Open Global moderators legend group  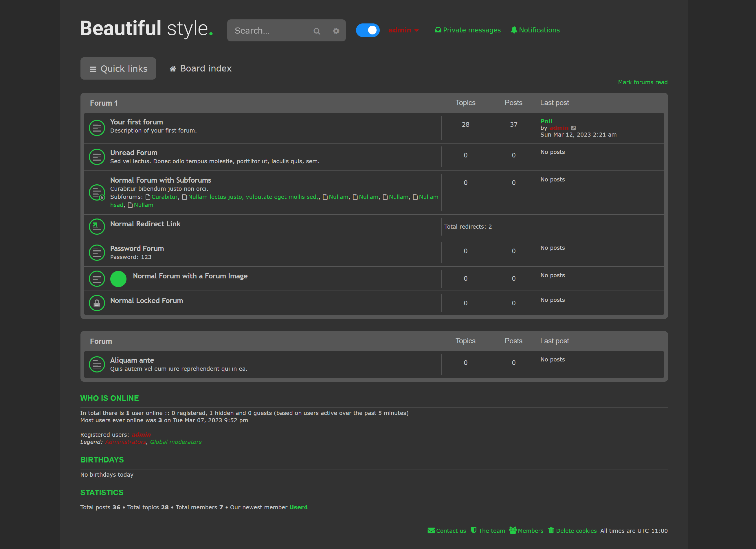tap(176, 442)
